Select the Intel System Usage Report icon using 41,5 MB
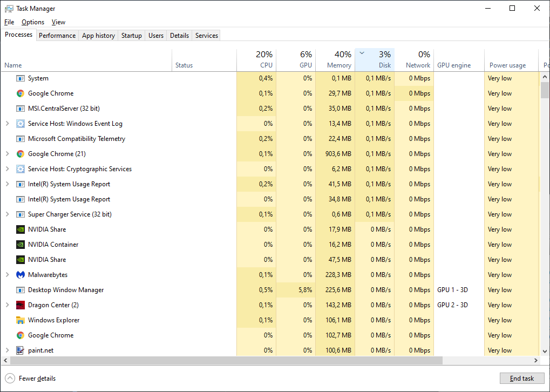This screenshot has height=392, width=550. click(x=21, y=184)
